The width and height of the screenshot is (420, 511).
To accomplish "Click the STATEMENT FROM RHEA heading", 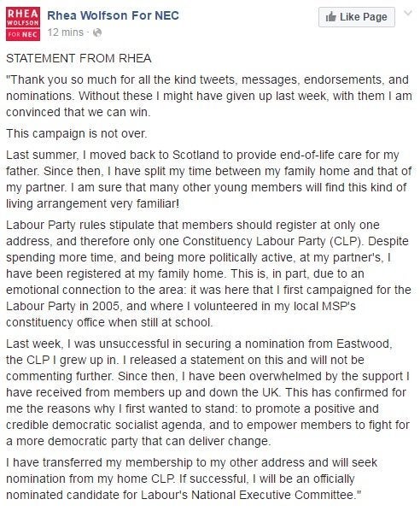I will point(79,58).
